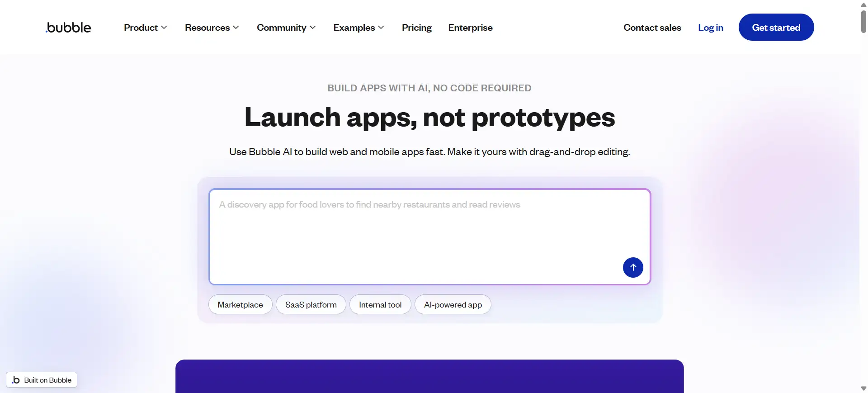Click the Bubble logo icon in the Built on Bubble badge
Screen dimensions: 868x393
tap(16, 380)
